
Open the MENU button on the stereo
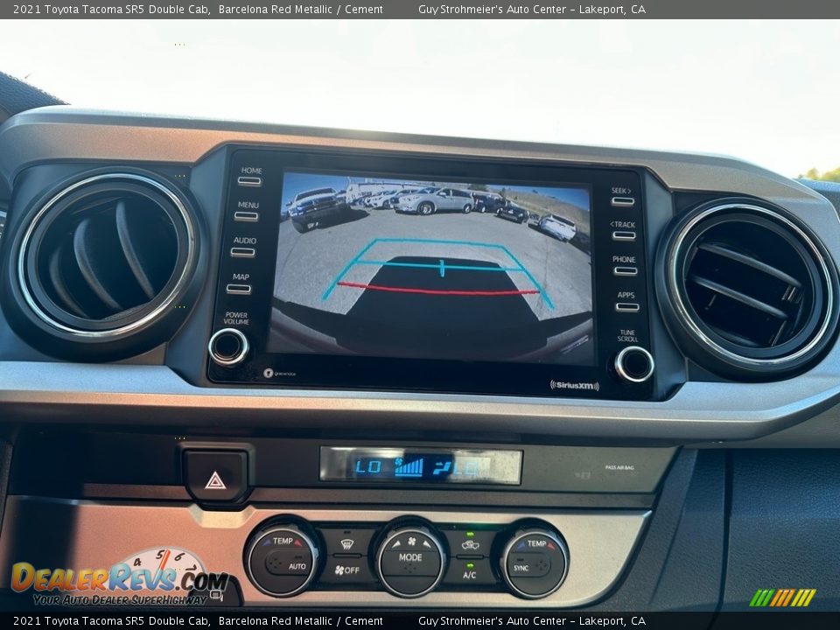click(247, 216)
